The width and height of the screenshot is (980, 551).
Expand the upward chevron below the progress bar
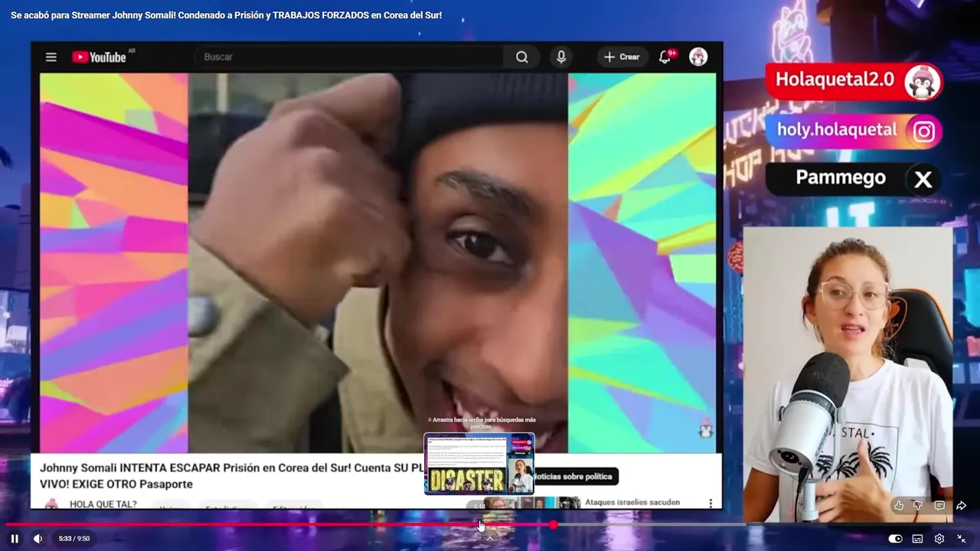coord(490,538)
